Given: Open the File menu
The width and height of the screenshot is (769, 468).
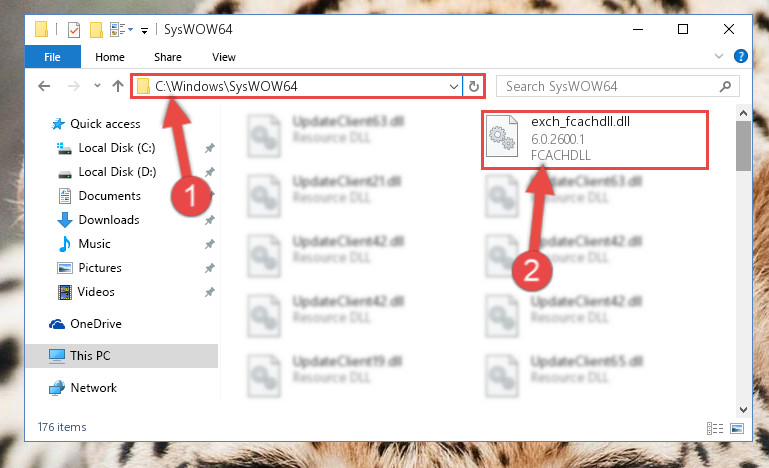Looking at the screenshot, I should pyautogui.click(x=52, y=57).
